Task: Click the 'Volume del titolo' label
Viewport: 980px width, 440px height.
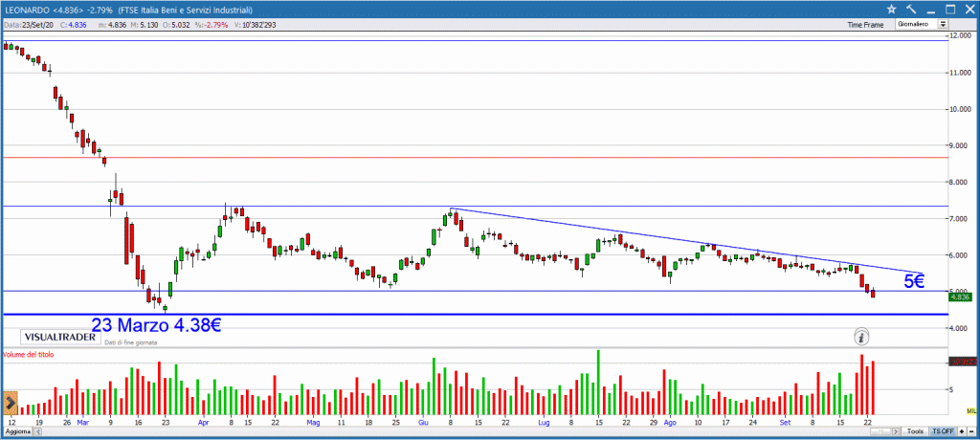Action: (x=28, y=354)
